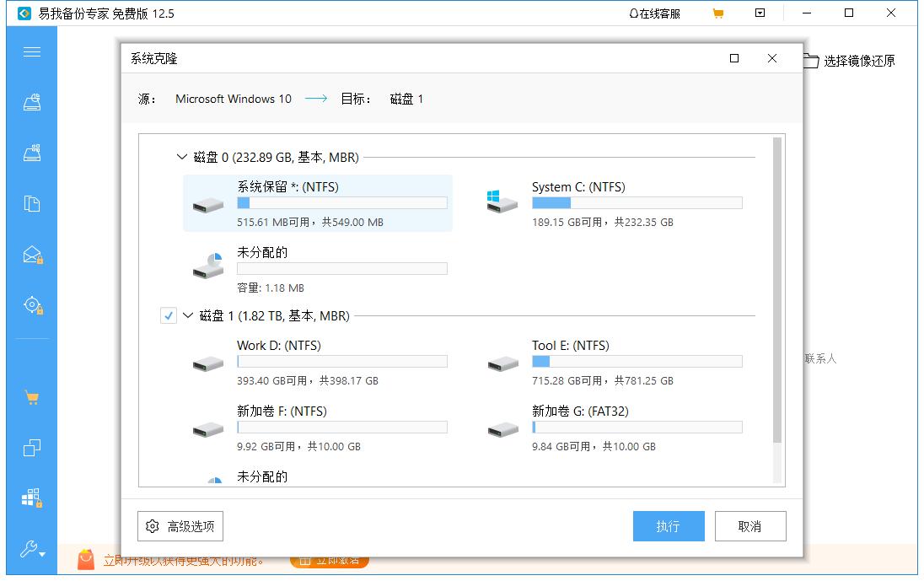Viewport: 924px width, 581px height.
Task: Select the disk backup icon in sidebar
Action: click(x=31, y=152)
